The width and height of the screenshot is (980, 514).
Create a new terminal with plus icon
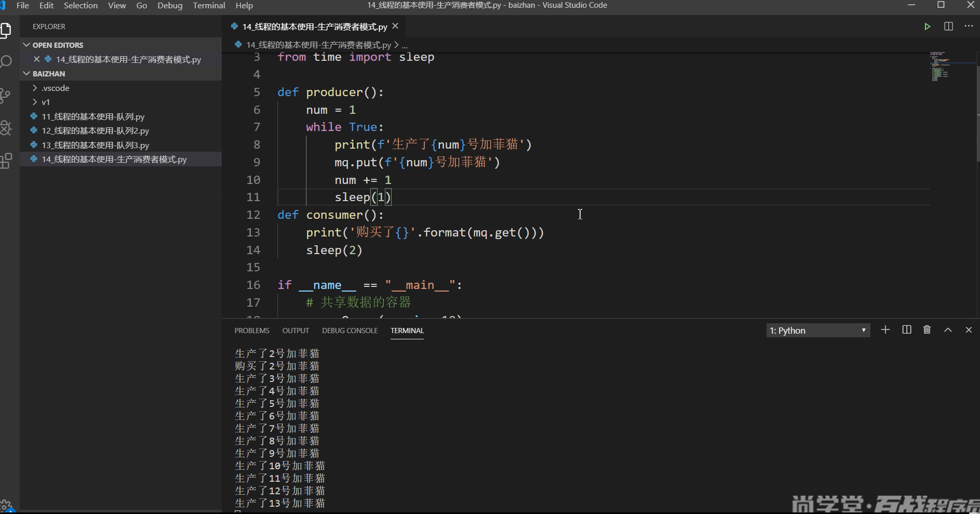click(x=885, y=330)
